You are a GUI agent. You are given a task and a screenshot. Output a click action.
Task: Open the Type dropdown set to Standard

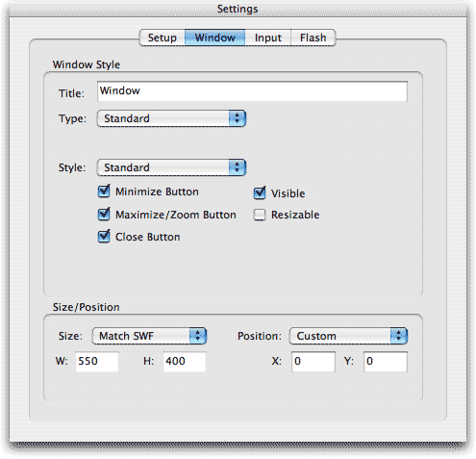[171, 118]
